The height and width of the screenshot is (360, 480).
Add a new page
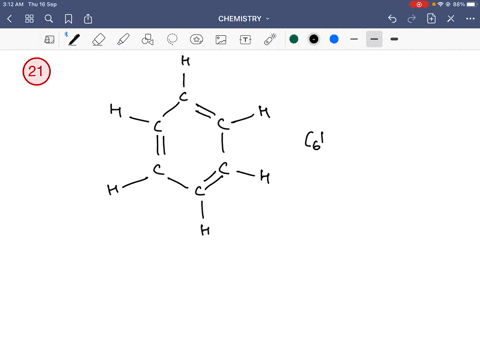pyautogui.click(x=431, y=19)
